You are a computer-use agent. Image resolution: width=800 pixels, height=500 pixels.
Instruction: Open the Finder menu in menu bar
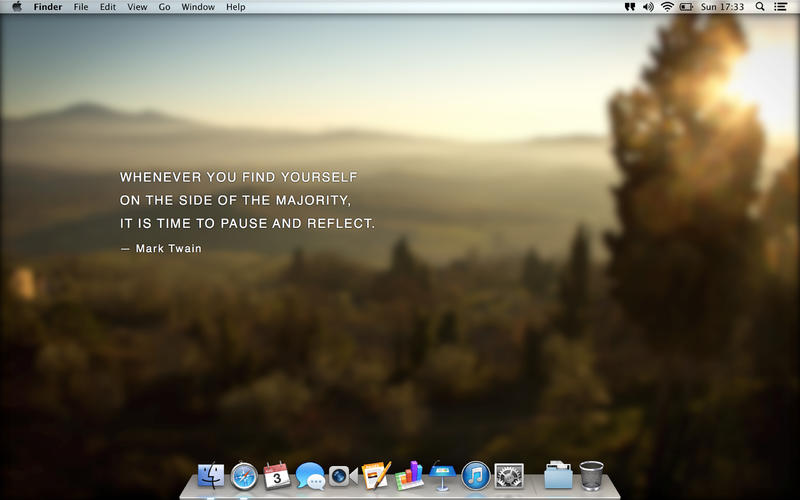click(48, 7)
